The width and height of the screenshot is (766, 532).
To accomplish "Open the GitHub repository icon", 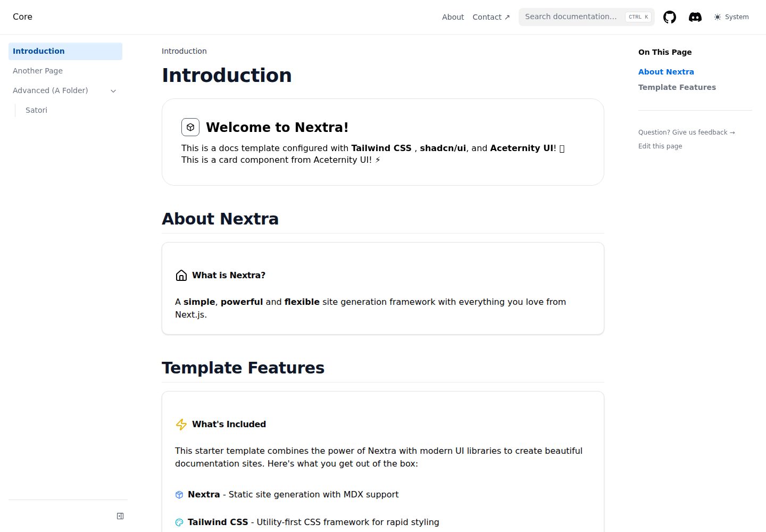I will pos(670,17).
